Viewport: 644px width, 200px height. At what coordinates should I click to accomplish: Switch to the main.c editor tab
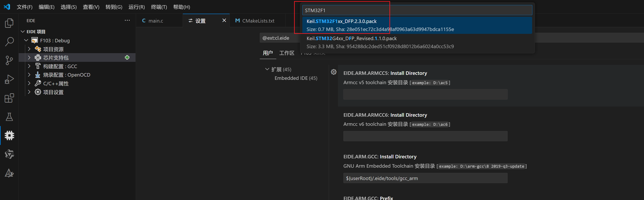pos(159,20)
